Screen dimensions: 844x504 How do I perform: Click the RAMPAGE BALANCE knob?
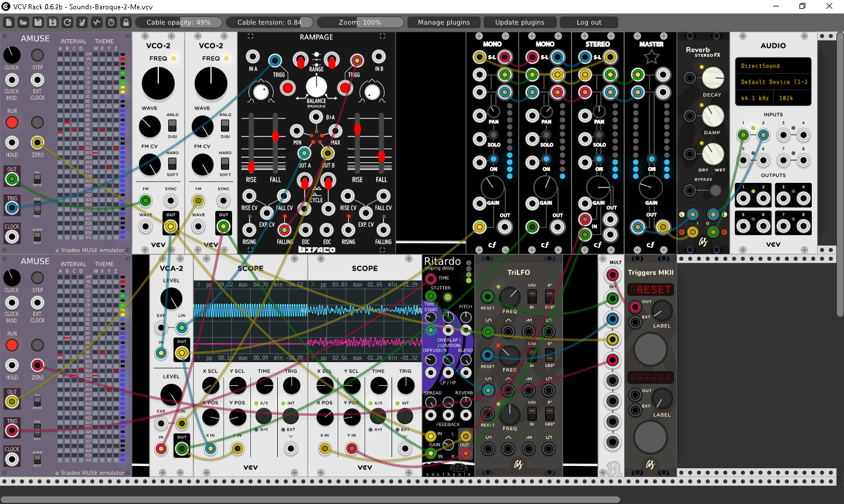point(316,87)
